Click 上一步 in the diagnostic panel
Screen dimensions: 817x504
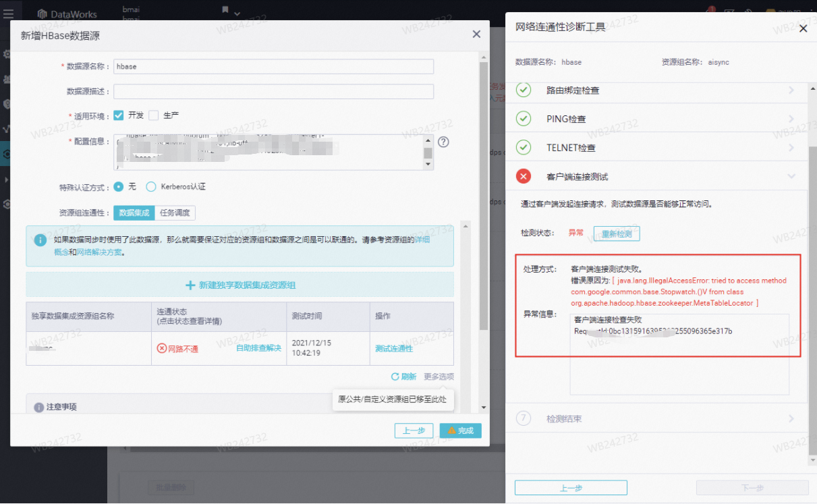(571, 488)
